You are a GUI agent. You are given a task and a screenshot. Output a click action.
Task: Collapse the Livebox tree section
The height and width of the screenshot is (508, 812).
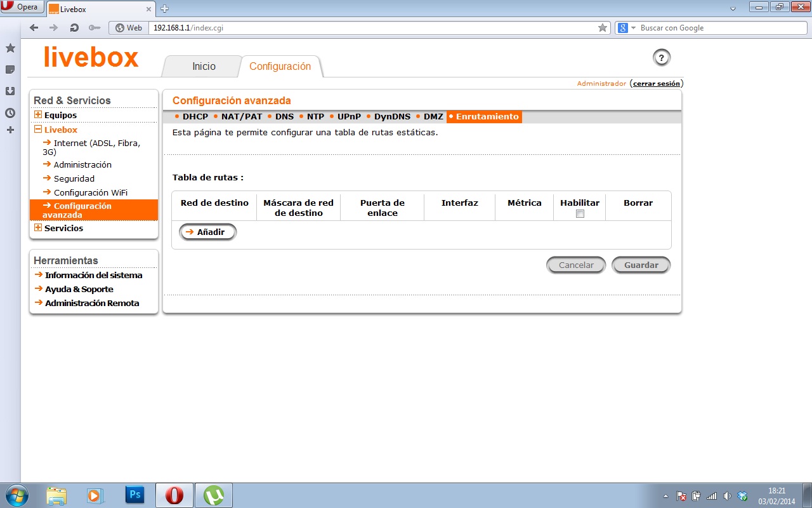point(38,130)
